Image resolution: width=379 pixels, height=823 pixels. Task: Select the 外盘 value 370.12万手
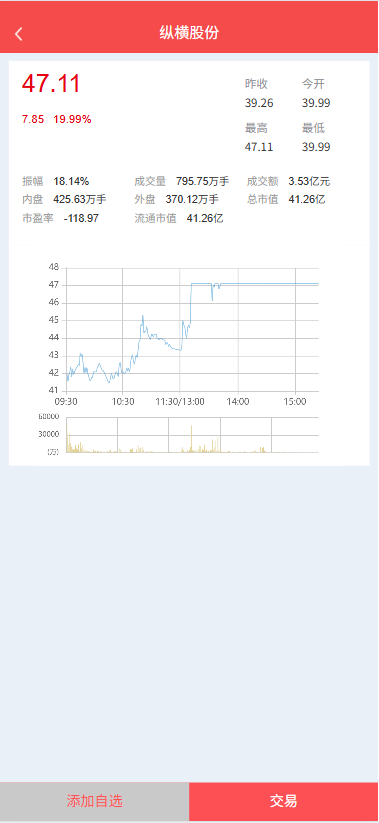click(192, 199)
